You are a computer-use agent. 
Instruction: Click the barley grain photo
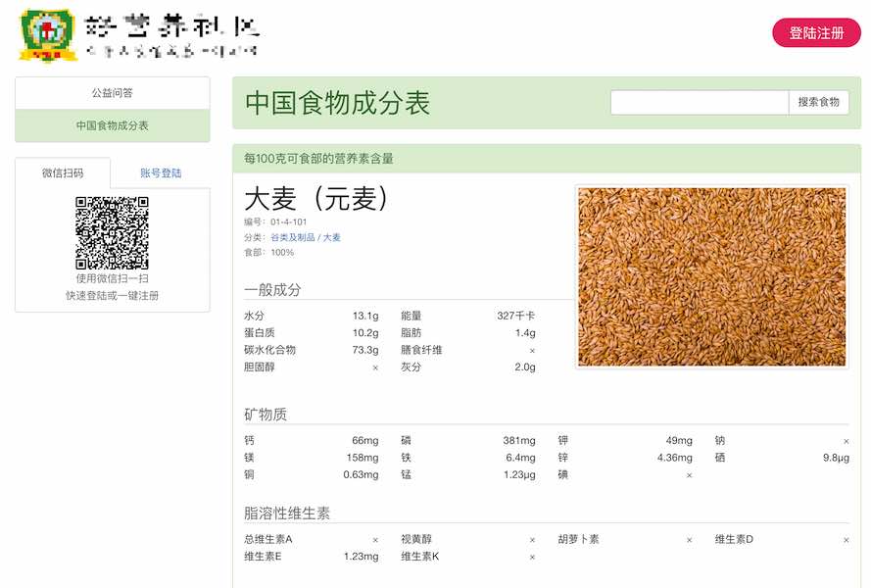point(711,277)
